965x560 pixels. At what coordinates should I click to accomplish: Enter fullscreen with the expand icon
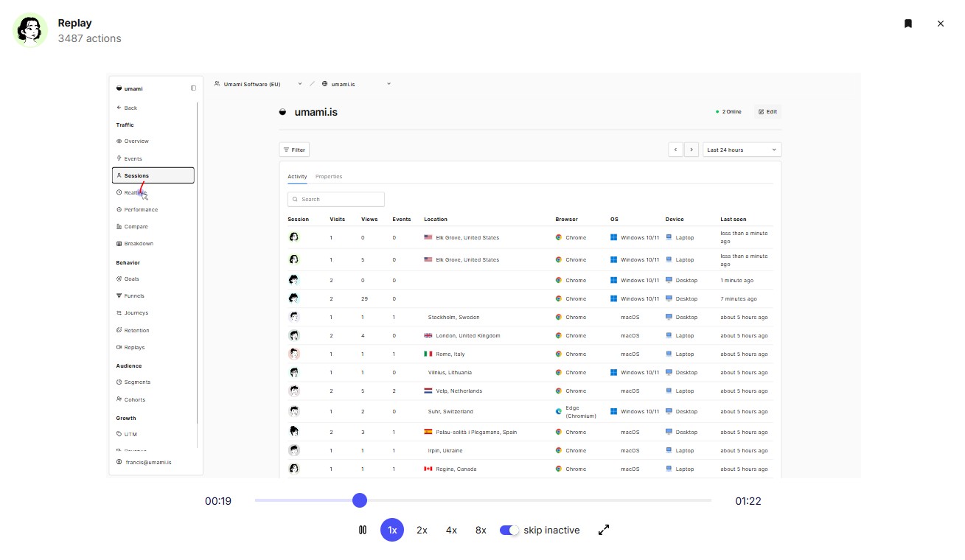click(604, 530)
